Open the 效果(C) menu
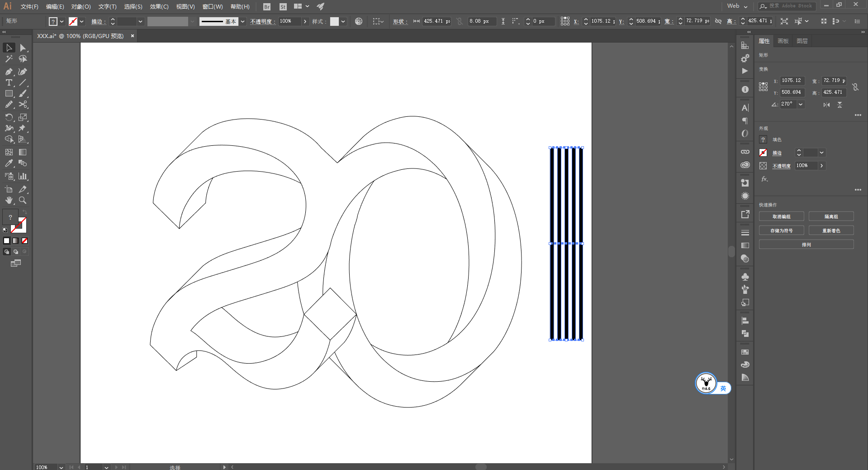Screen dimensions: 868x470 [159, 6]
